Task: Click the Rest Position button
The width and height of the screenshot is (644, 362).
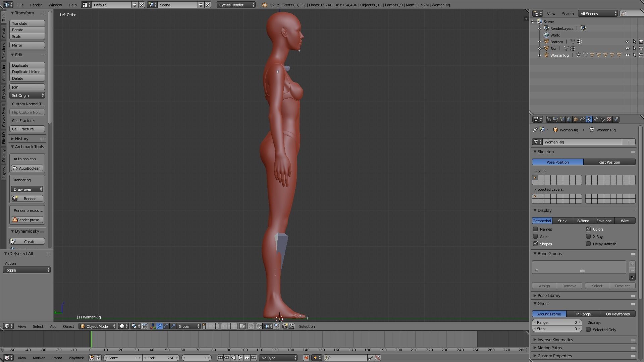Action: (609, 162)
